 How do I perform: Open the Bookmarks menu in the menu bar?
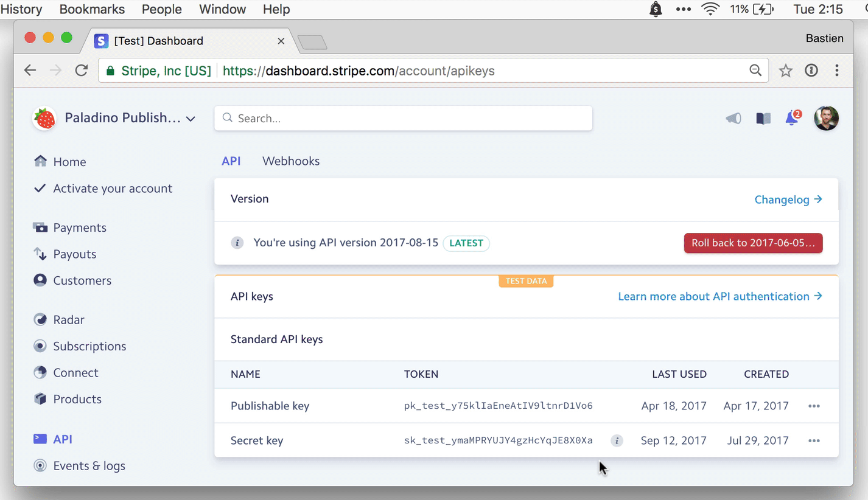point(92,9)
